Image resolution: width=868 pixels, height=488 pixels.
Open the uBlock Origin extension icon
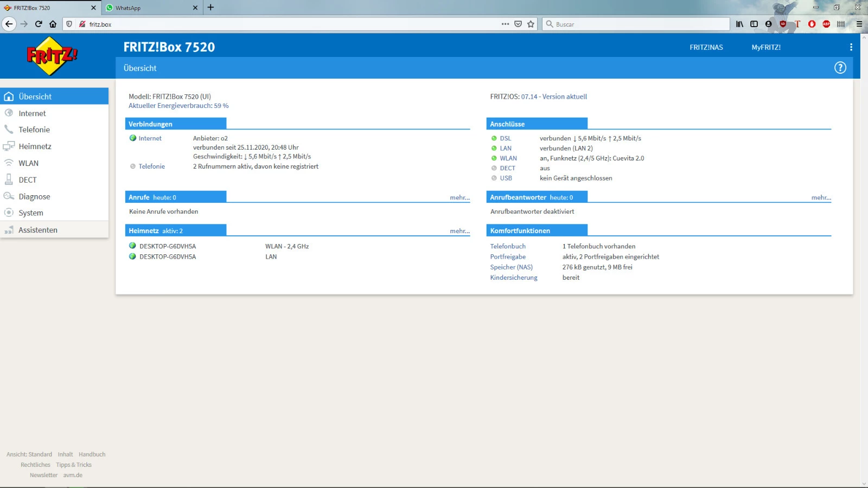(783, 24)
